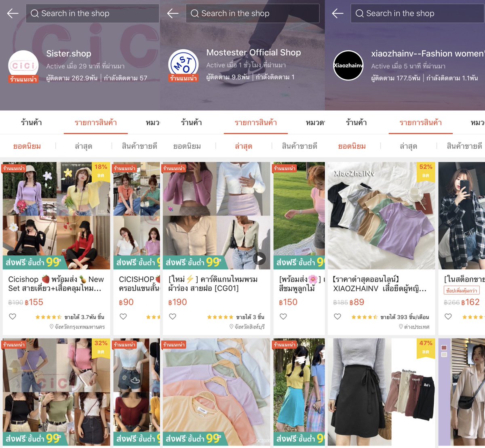The height and width of the screenshot is (448, 485).
Task: Click the ฿89 price of XIAOZHAINV shirt
Action: click(357, 302)
